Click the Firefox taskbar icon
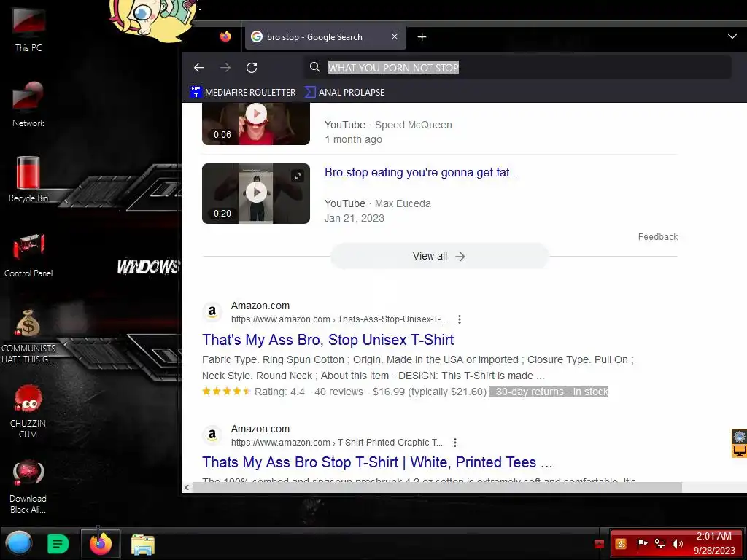This screenshot has width=747, height=560. click(x=101, y=543)
